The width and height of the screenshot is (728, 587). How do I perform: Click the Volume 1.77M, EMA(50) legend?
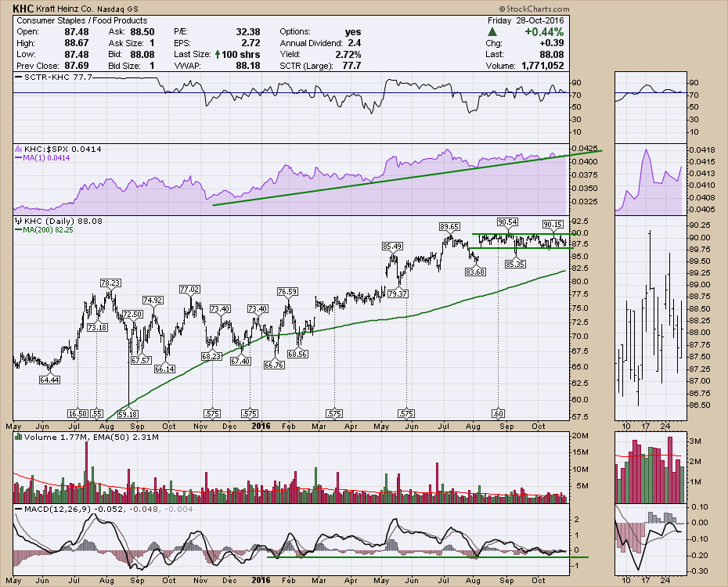[x=87, y=437]
